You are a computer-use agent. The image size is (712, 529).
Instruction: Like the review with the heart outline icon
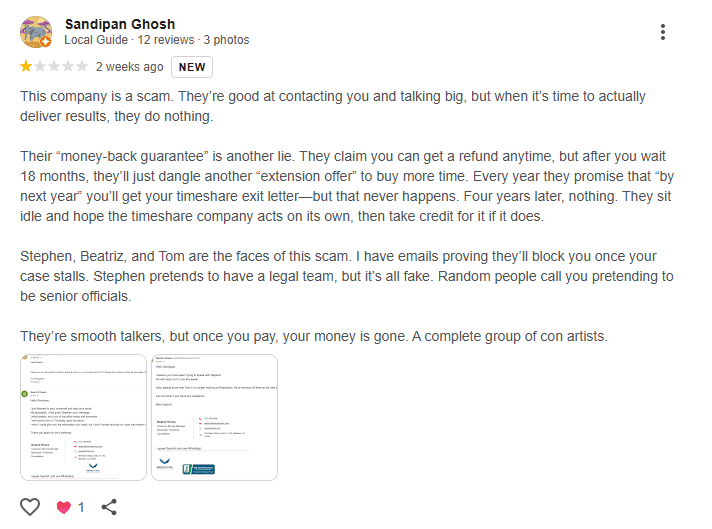coord(30,507)
